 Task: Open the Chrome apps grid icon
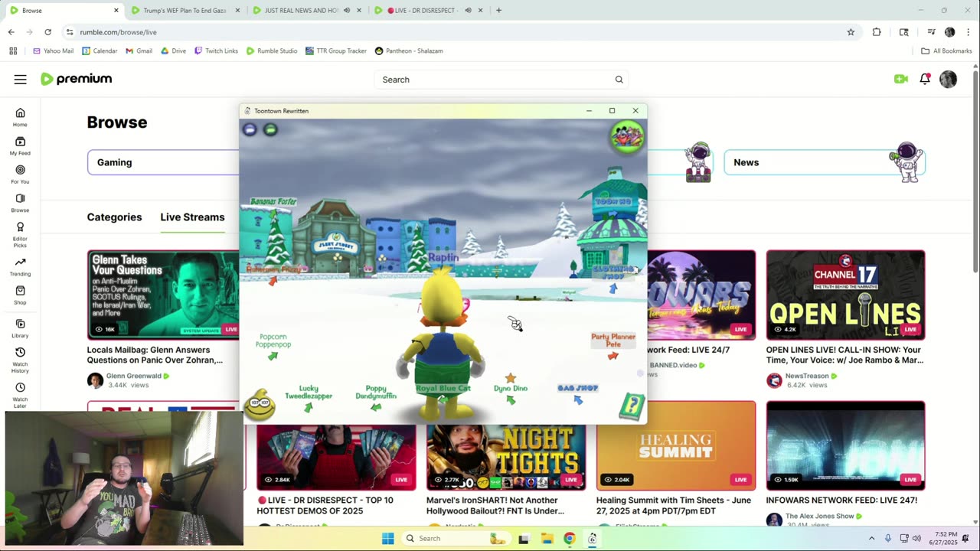coord(13,51)
